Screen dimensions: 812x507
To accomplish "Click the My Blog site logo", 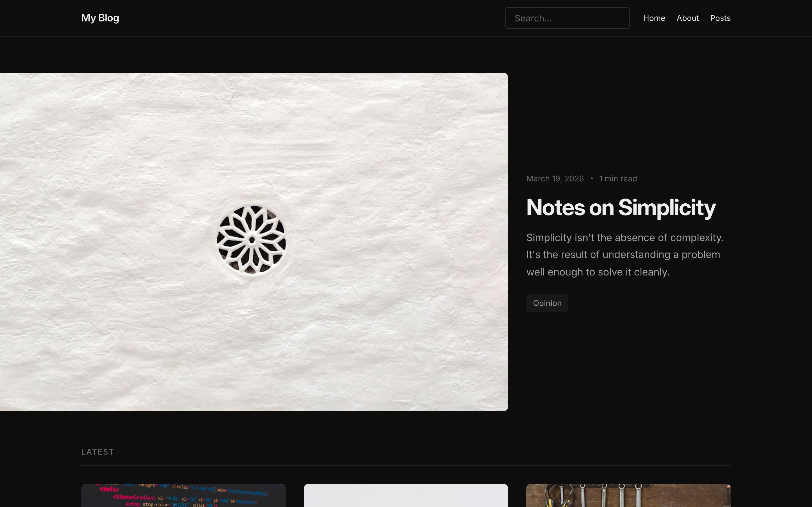I will pos(100,18).
